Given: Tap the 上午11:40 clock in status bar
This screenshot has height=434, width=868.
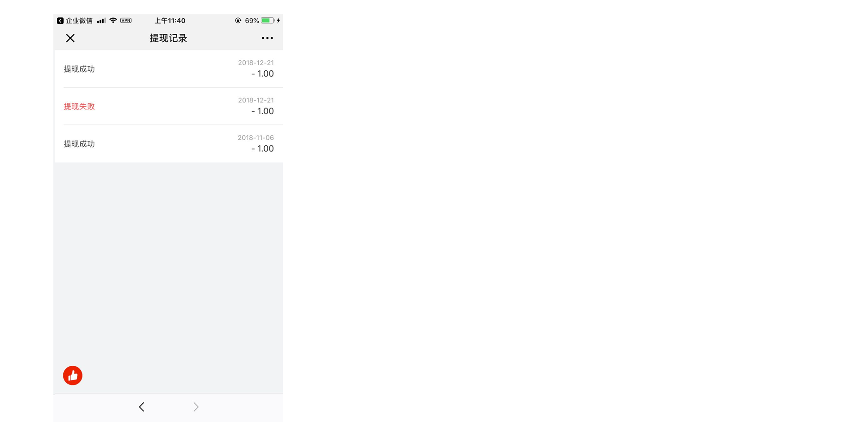Looking at the screenshot, I should tap(170, 20).
